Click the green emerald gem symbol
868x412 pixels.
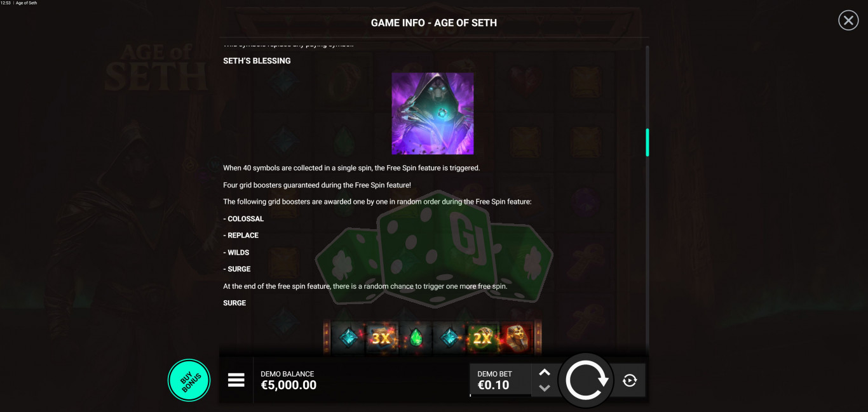click(416, 338)
